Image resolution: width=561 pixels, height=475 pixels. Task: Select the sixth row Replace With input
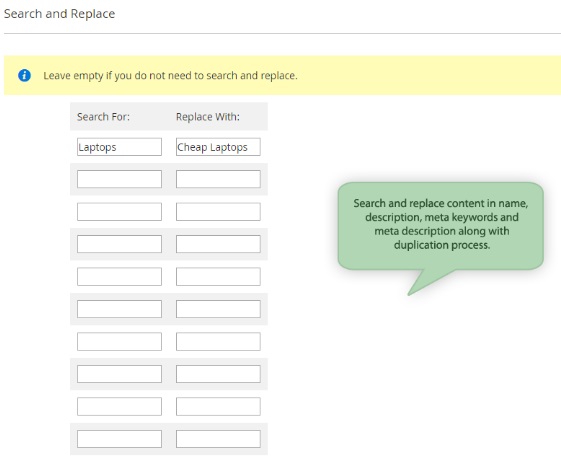(218, 309)
